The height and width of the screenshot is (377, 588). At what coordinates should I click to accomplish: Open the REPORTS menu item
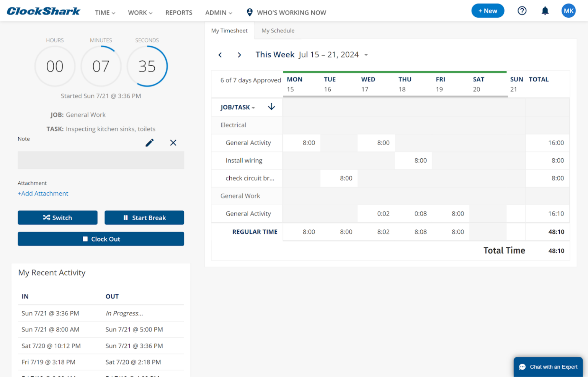click(x=179, y=12)
